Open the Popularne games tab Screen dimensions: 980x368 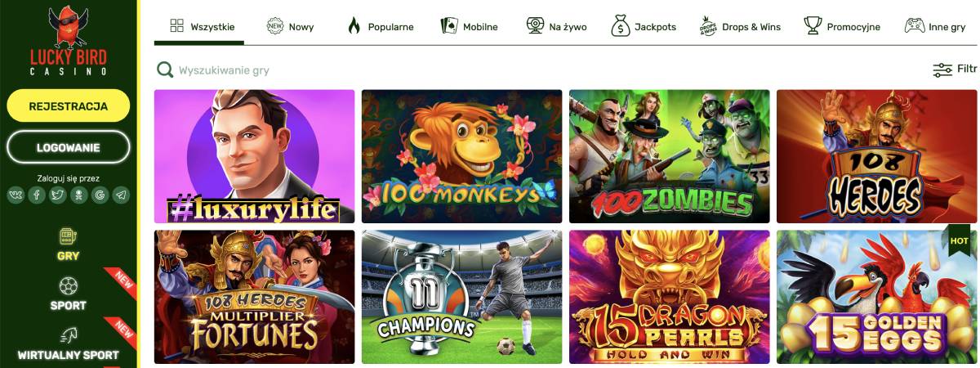[380, 26]
